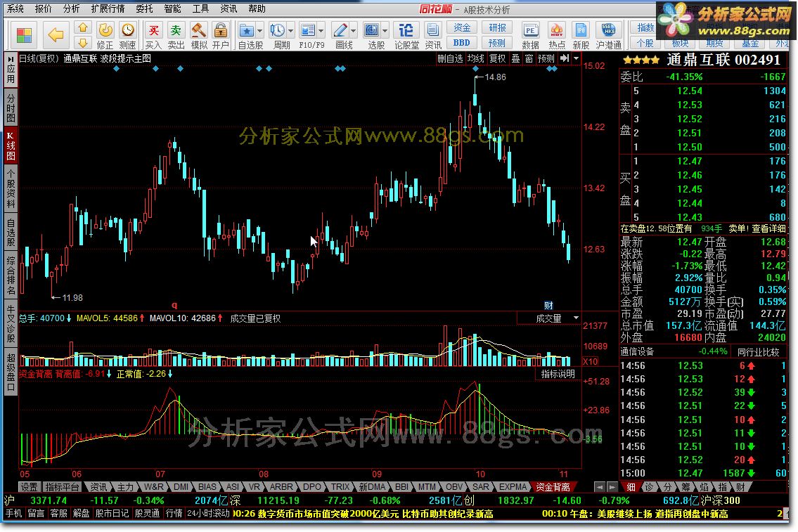Click the 删自选 button
Image resolution: width=798 pixels, height=532 pixels.
(451, 58)
